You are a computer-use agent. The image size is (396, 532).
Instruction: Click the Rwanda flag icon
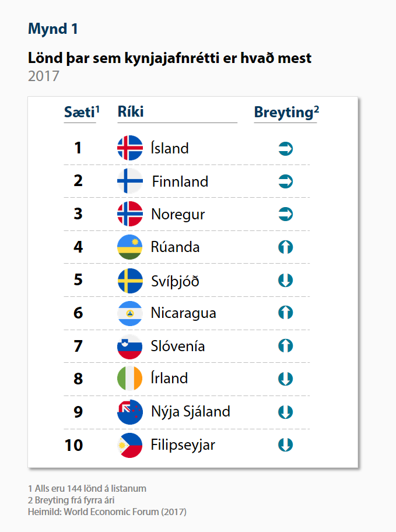point(130,247)
